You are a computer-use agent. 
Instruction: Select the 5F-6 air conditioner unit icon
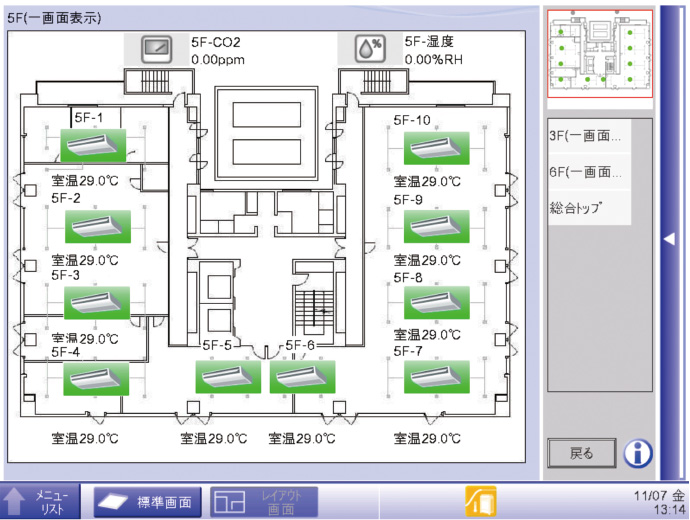pos(302,377)
